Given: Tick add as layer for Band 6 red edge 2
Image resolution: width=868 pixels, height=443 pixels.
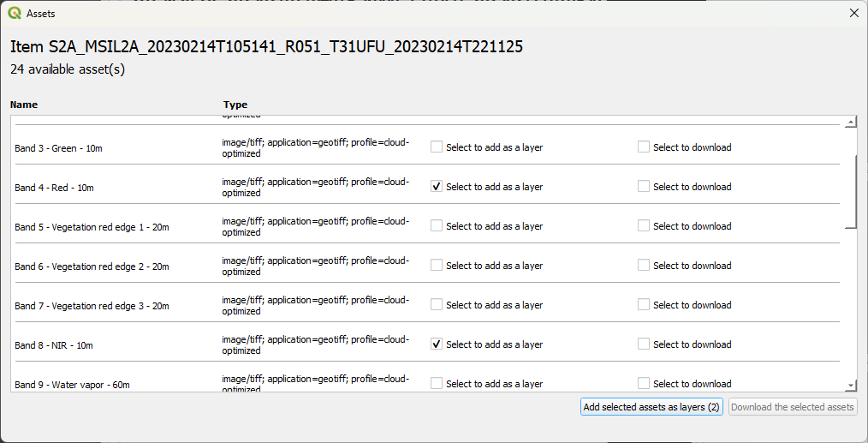Looking at the screenshot, I should coord(437,266).
